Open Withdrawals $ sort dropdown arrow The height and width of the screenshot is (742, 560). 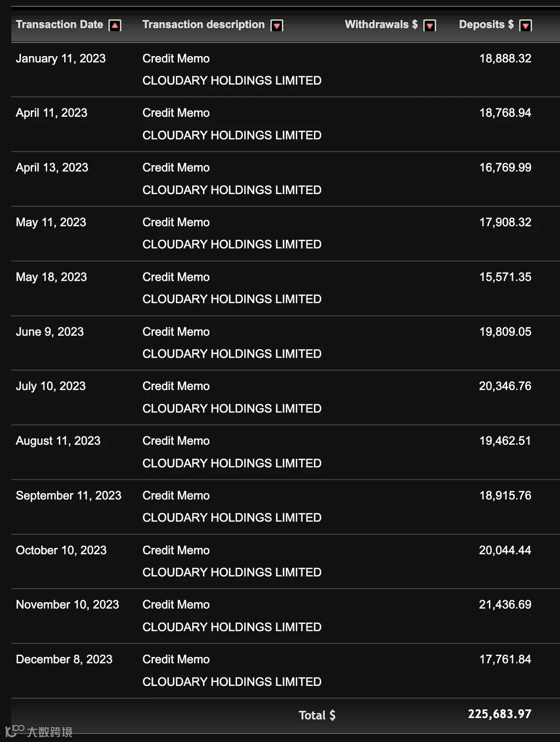(430, 25)
